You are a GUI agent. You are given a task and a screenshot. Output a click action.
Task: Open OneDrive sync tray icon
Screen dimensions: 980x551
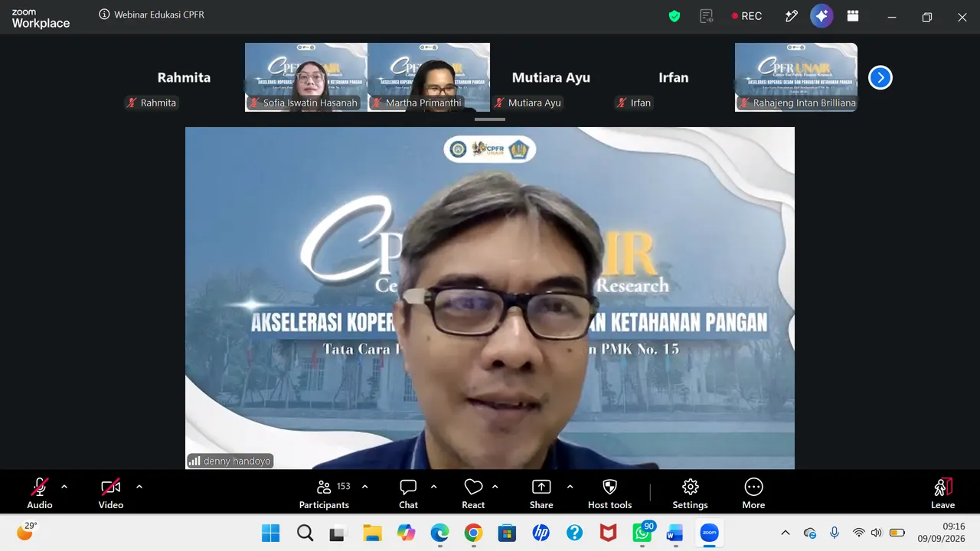[810, 533]
